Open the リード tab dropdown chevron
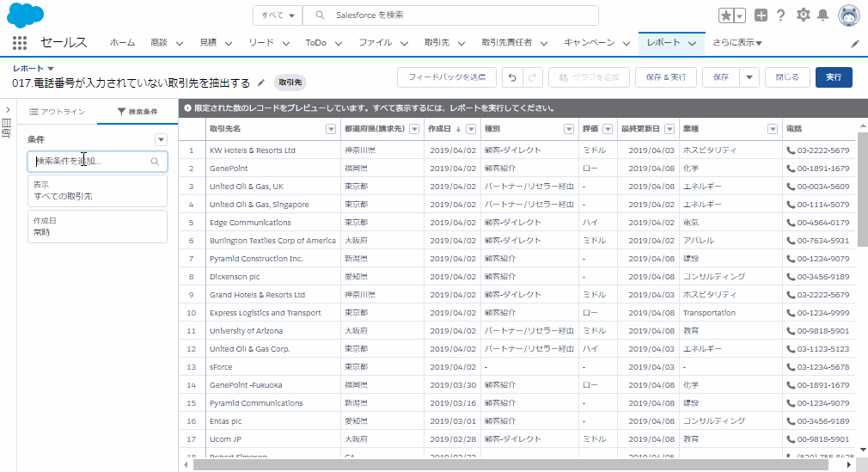 click(x=285, y=43)
